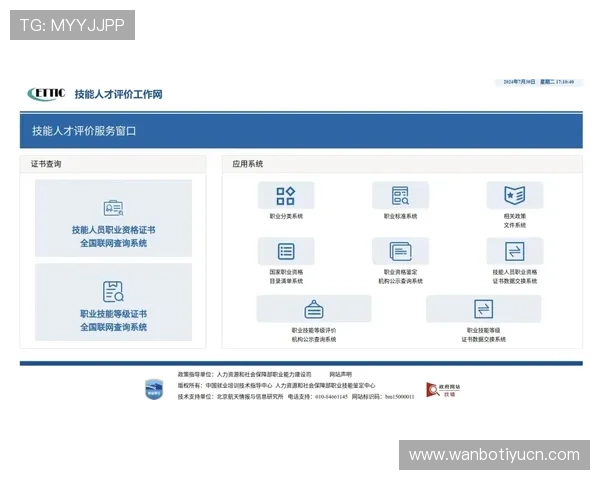Click the 相关政策 文件系统 text label
This screenshot has height=480, width=600.
514,220
